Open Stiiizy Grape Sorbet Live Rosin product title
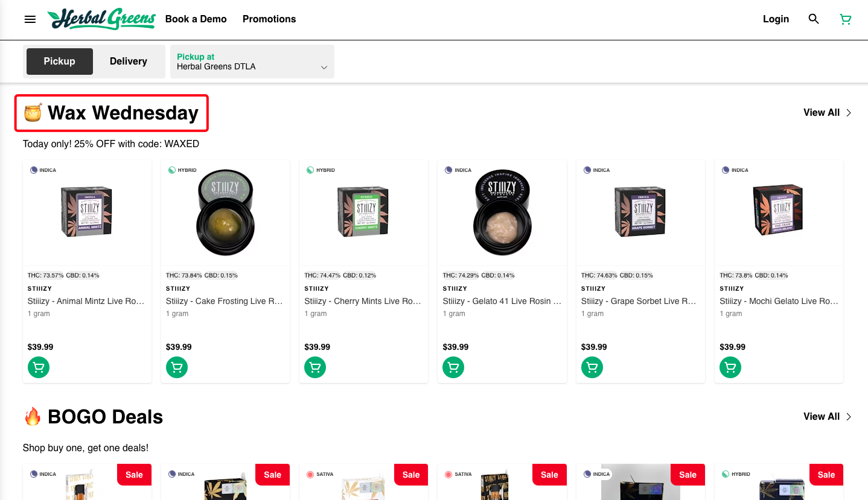This screenshot has width=868, height=500. click(x=639, y=301)
